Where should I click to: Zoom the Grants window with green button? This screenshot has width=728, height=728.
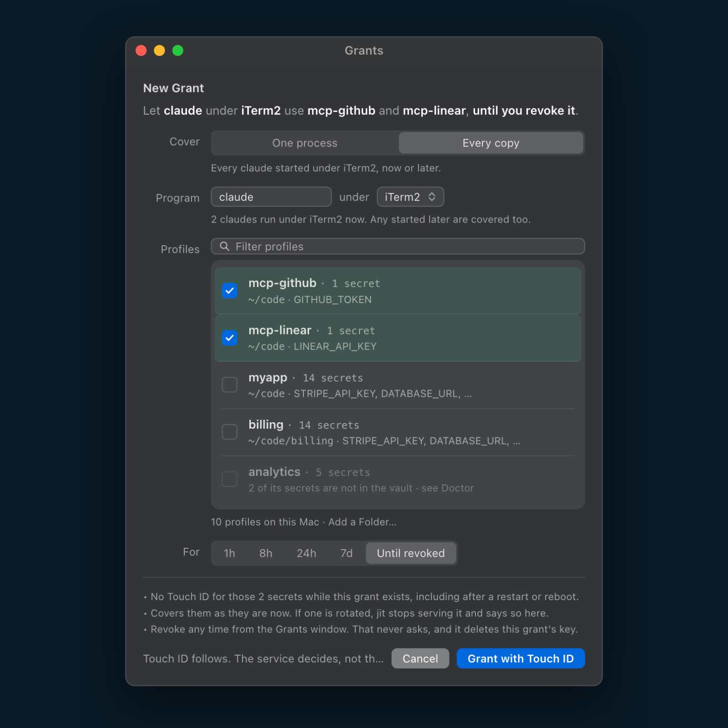pos(178,51)
